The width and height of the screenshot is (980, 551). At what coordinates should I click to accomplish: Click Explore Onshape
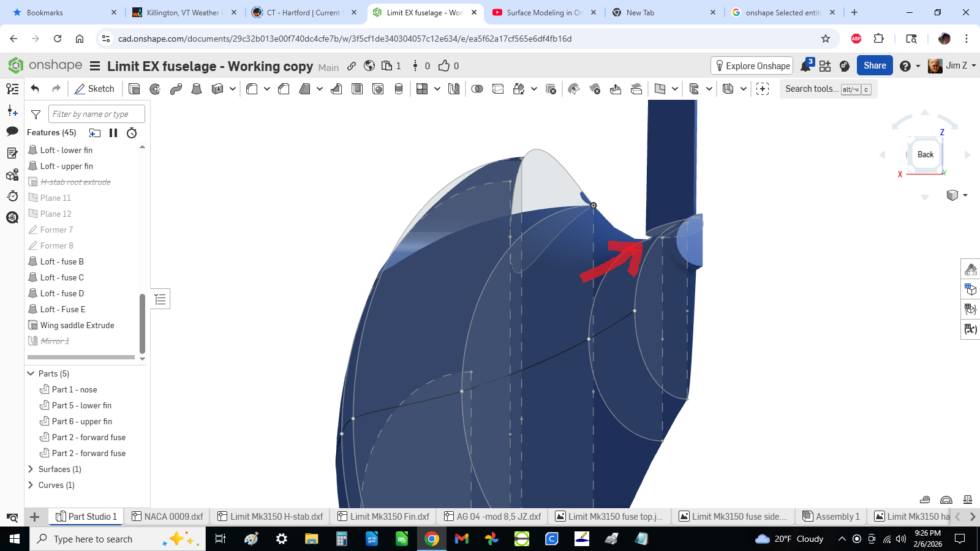point(752,66)
